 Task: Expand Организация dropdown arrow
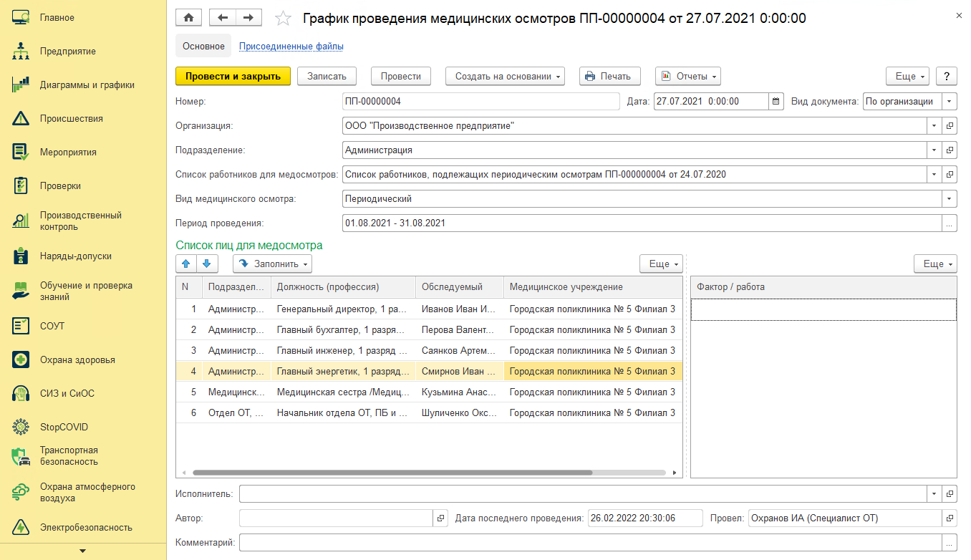click(934, 126)
